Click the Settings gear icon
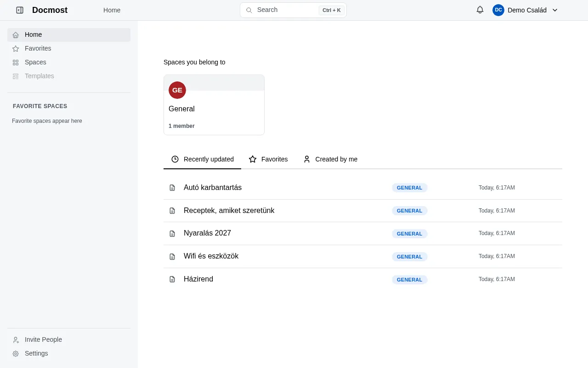This screenshot has width=588, height=368. (16, 353)
